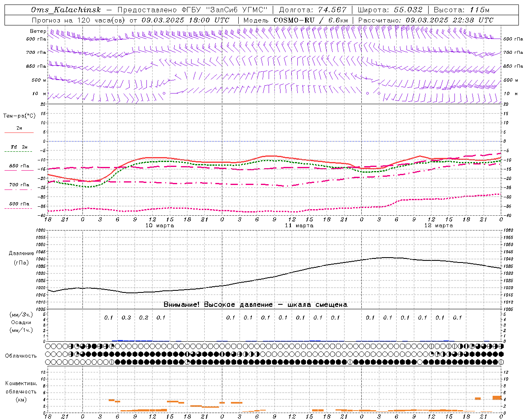Click the Тем-ра(°C) temperature panel label
The width and height of the screenshot is (525, 420).
click(x=19, y=116)
